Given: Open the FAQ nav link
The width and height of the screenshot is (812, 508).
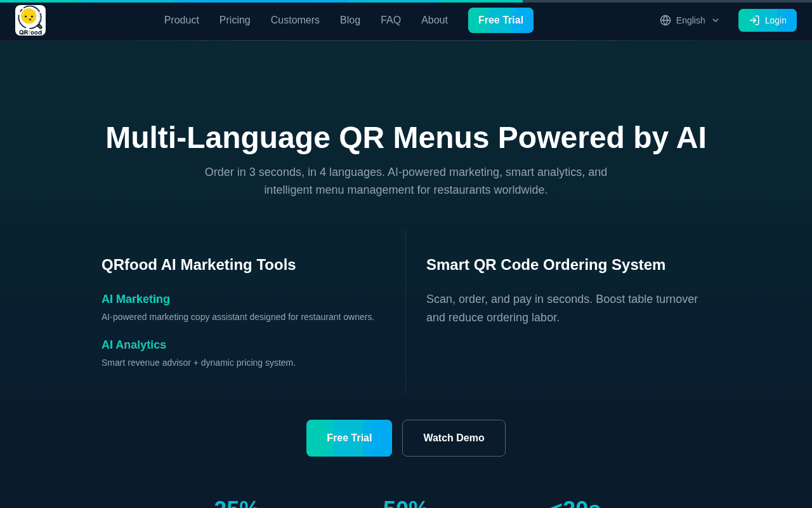Looking at the screenshot, I should [x=391, y=20].
